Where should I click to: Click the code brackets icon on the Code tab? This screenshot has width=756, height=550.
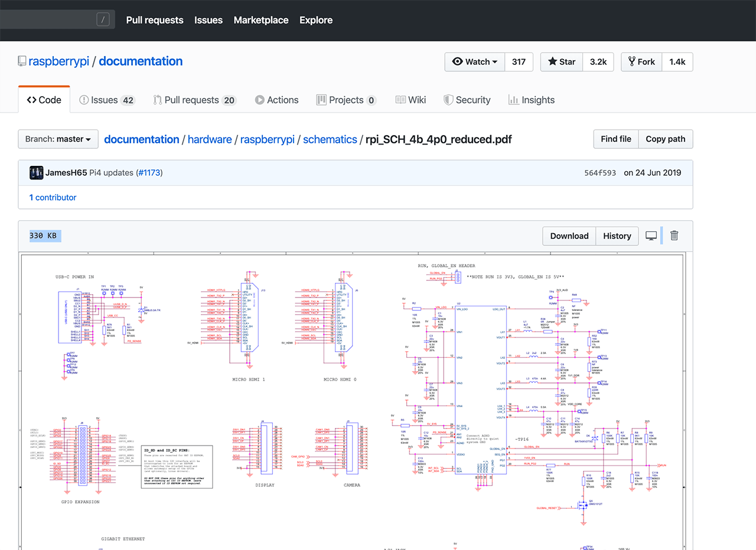tap(31, 100)
